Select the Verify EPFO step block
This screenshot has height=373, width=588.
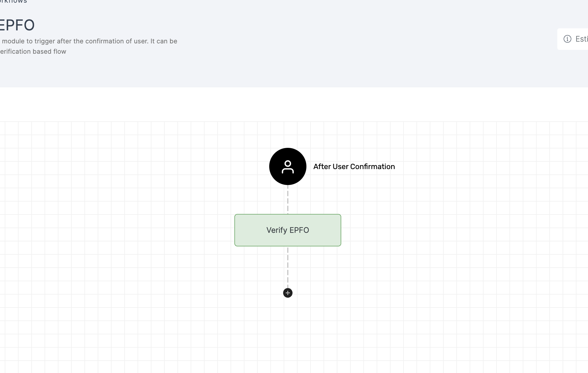(x=288, y=230)
